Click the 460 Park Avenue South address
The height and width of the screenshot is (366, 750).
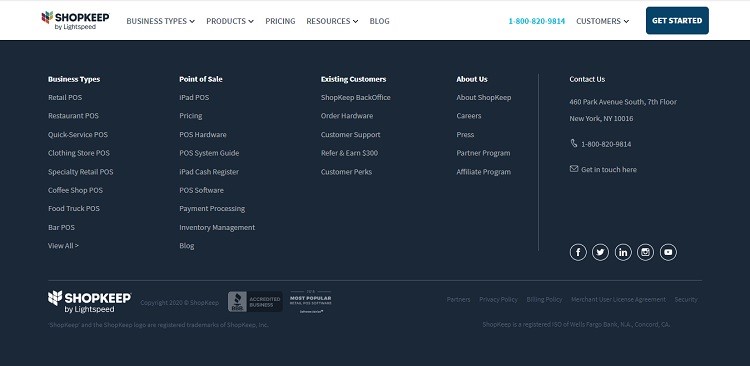coord(623,102)
